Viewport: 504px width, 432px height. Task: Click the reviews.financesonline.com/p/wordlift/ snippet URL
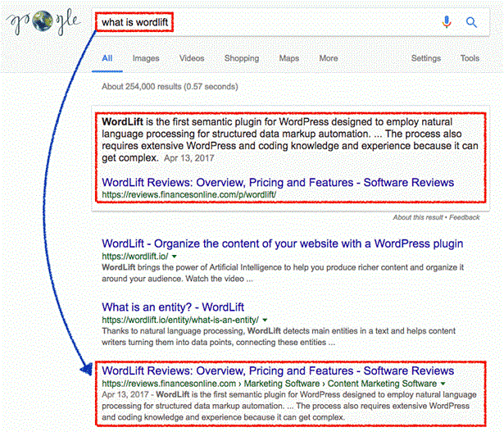tap(189, 194)
